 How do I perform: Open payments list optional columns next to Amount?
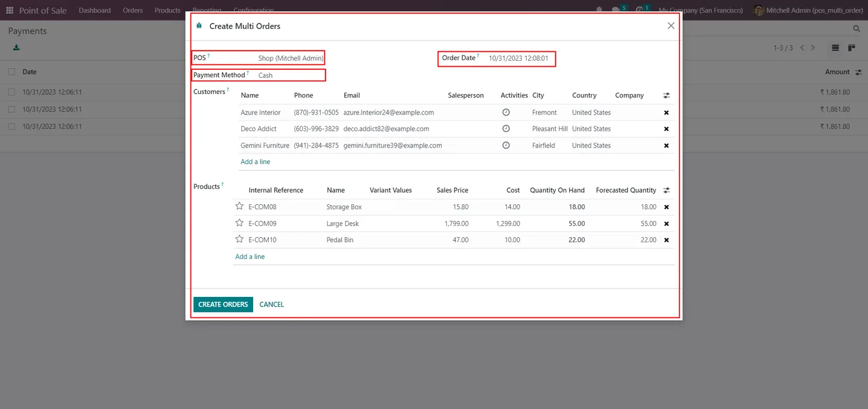[x=858, y=72]
